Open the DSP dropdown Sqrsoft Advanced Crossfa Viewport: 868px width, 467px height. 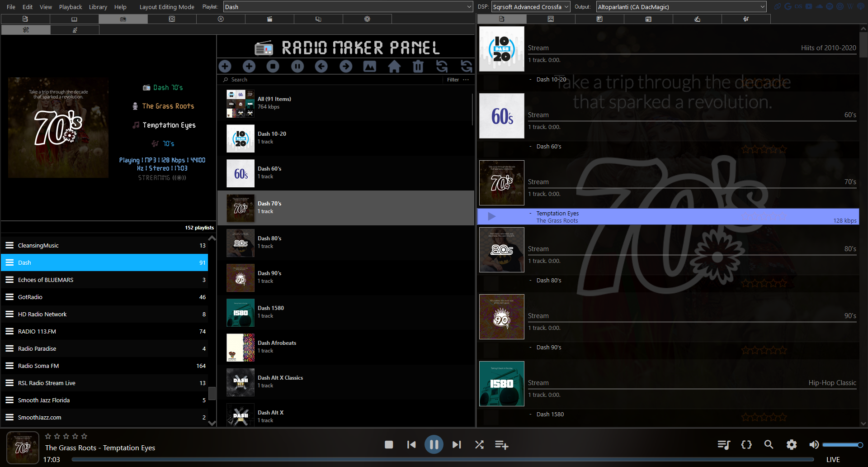pos(531,7)
